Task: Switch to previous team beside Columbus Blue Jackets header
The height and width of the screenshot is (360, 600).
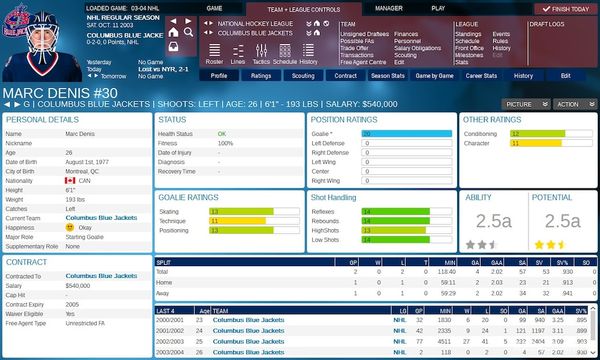Action: click(205, 33)
